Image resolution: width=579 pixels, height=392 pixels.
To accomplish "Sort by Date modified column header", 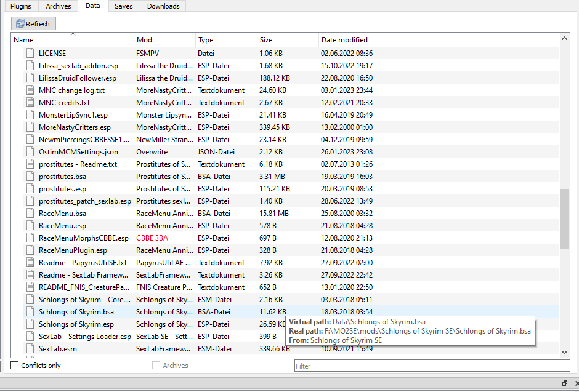I will [x=439, y=40].
